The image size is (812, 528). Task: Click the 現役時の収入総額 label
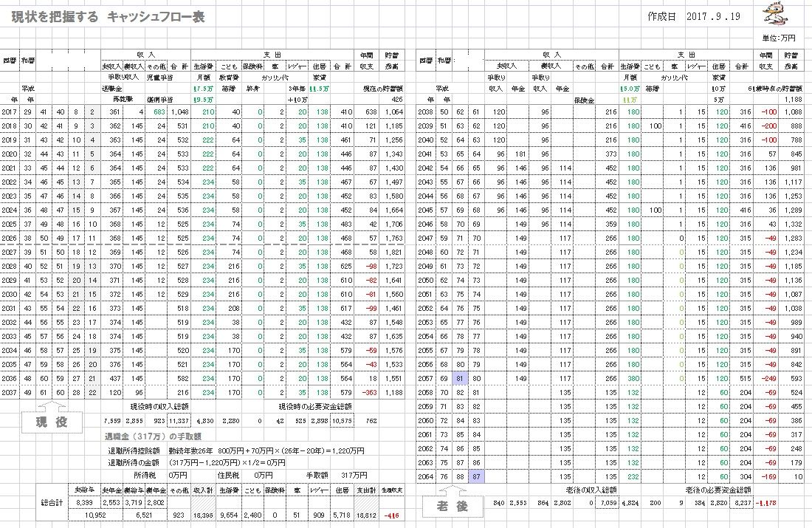click(159, 407)
